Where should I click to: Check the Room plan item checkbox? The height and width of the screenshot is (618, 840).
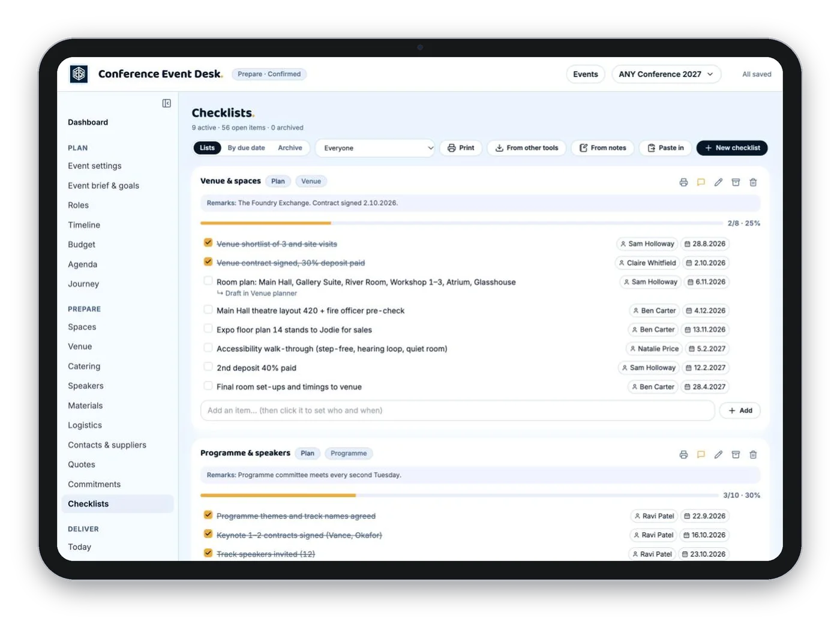208,281
